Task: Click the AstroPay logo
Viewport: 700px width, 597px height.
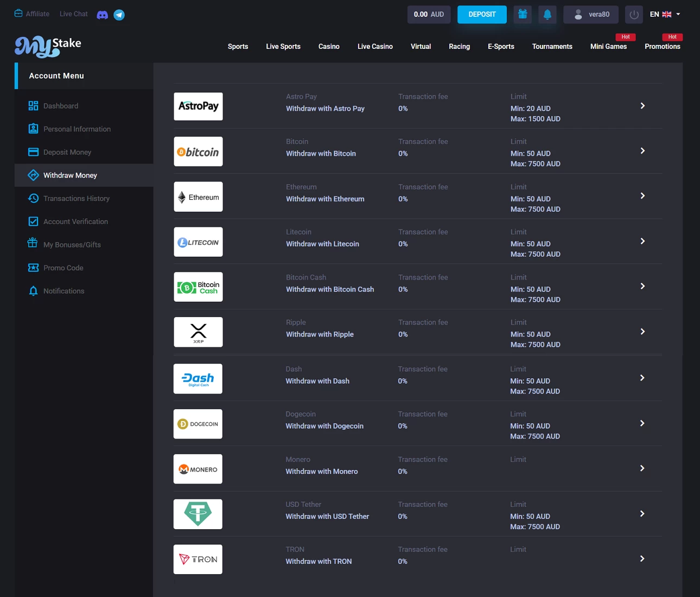Action: 198,106
